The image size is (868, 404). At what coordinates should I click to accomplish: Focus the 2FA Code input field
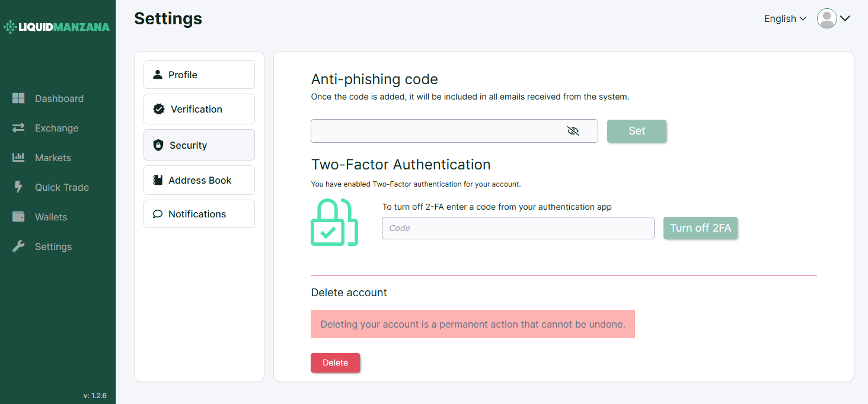tap(518, 228)
